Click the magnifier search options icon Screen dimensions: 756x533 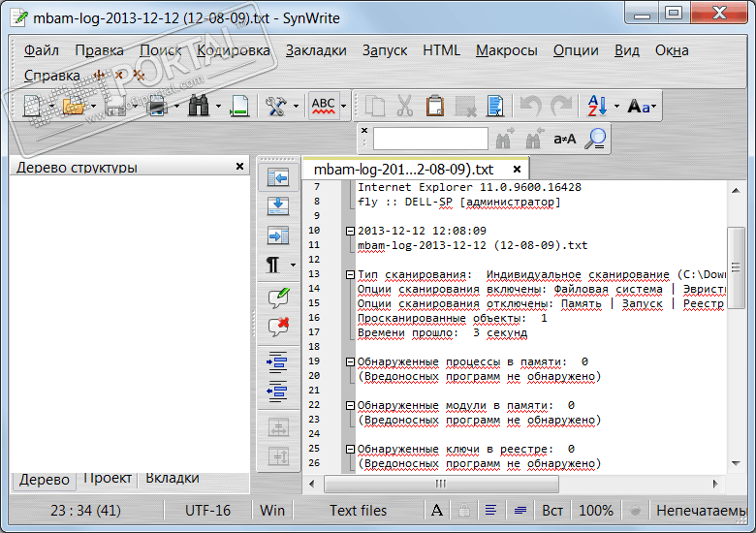[x=595, y=139]
